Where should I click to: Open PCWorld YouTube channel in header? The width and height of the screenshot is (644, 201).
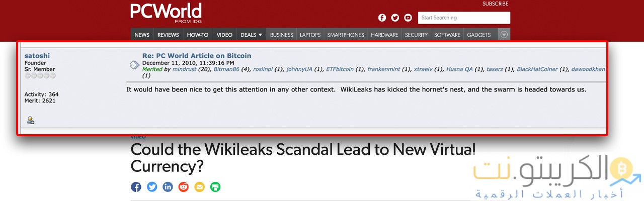408,18
